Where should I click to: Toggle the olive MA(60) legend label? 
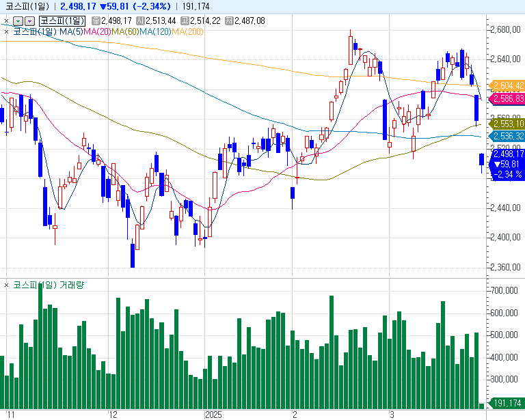click(x=125, y=31)
